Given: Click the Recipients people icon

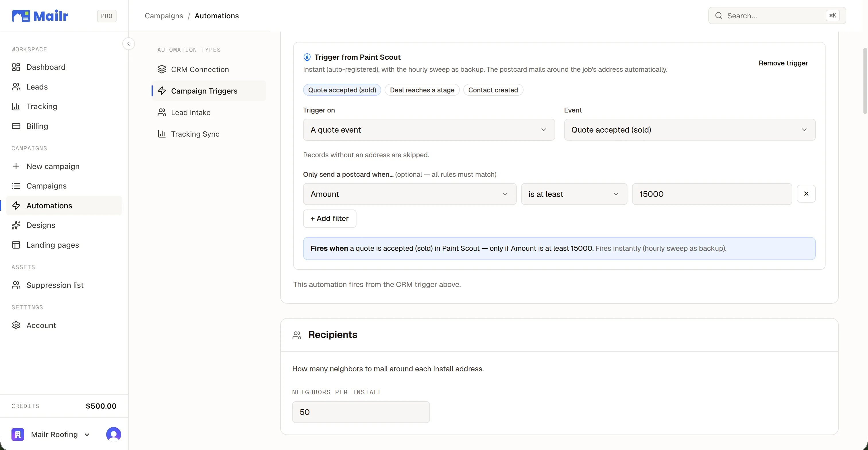Looking at the screenshot, I should (x=297, y=335).
